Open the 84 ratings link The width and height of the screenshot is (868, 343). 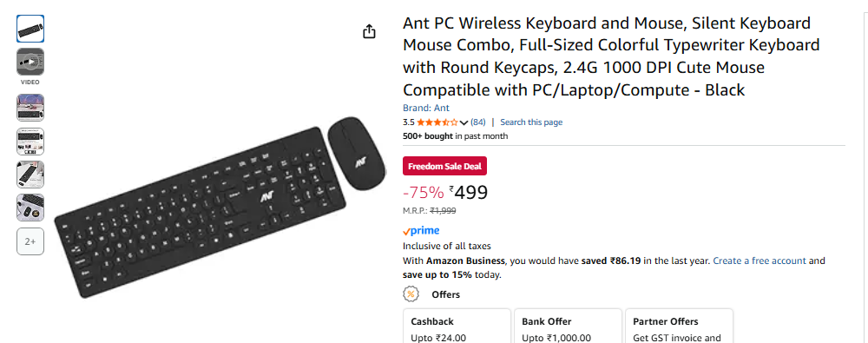[x=477, y=122]
